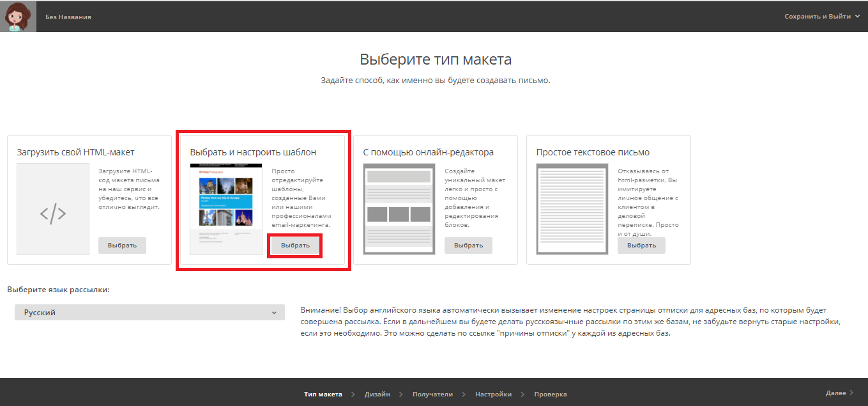Open the Проверка step
Viewport: 868px width, 406px height.
[550, 394]
